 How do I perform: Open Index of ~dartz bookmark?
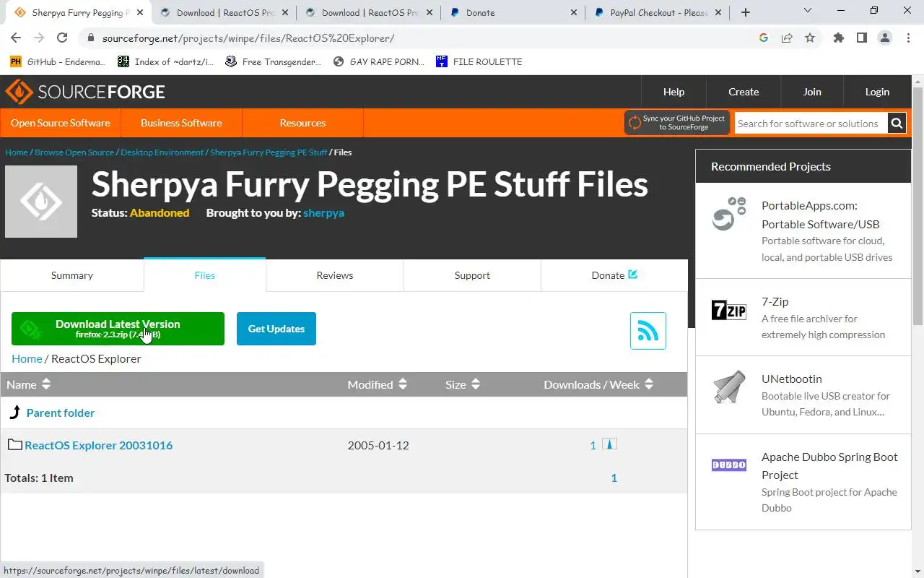click(166, 61)
